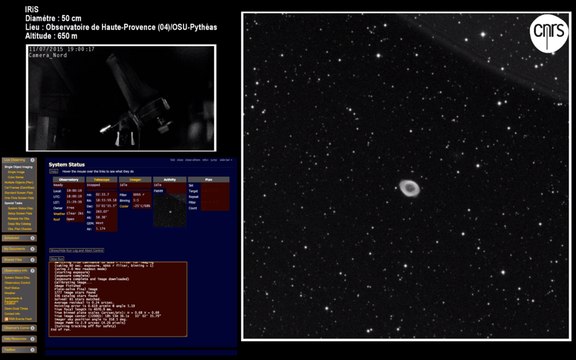Click inside the red run log console

click(118, 299)
